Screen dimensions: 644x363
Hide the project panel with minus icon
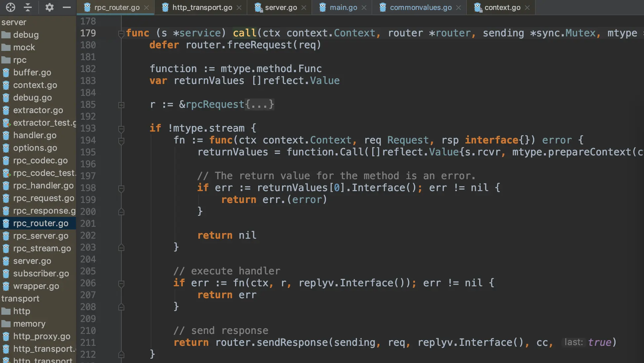coord(66,7)
